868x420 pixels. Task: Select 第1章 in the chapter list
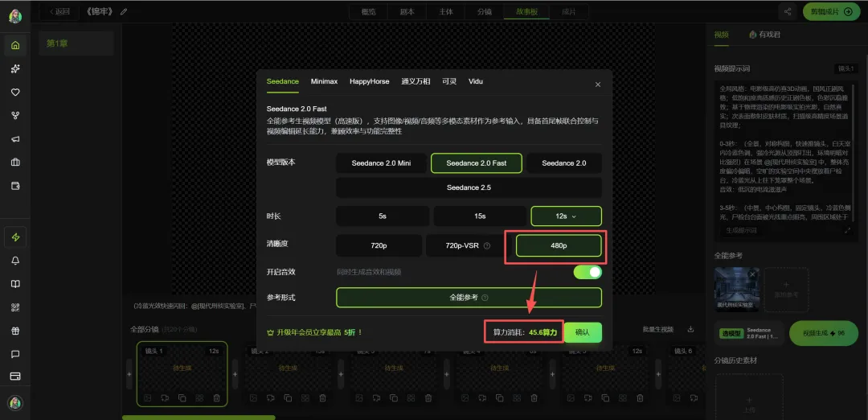(x=76, y=43)
